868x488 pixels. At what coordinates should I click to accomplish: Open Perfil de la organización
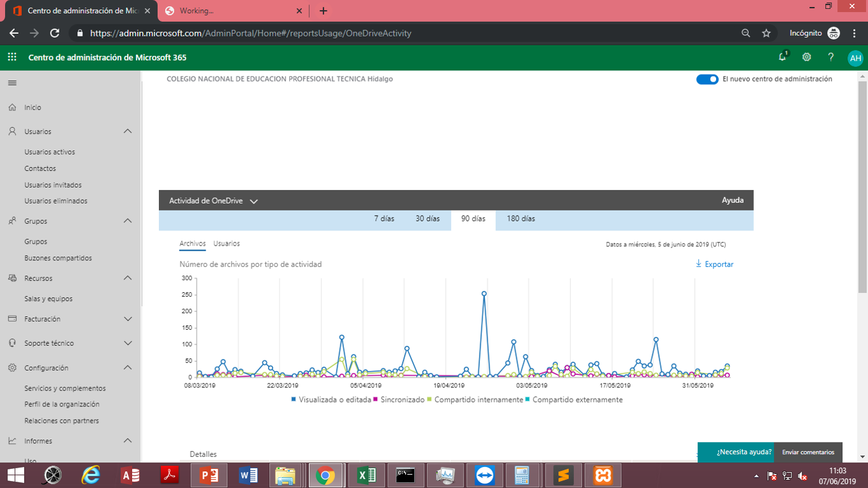click(x=62, y=404)
